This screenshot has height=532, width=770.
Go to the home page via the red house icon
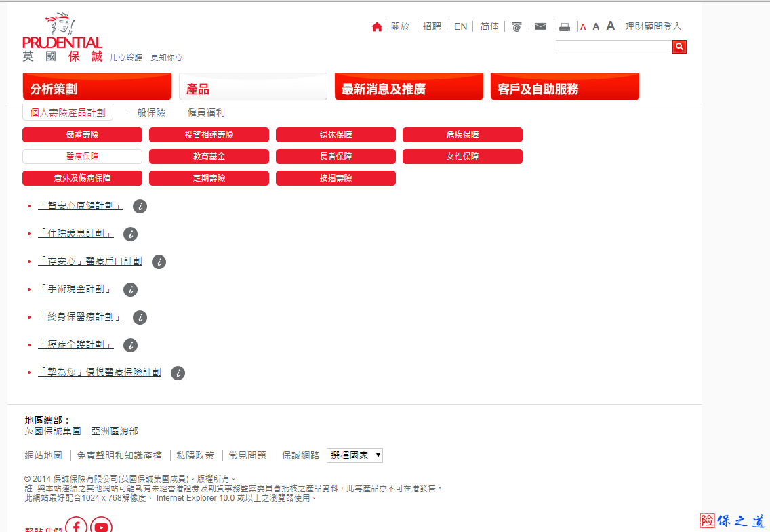coord(377,26)
